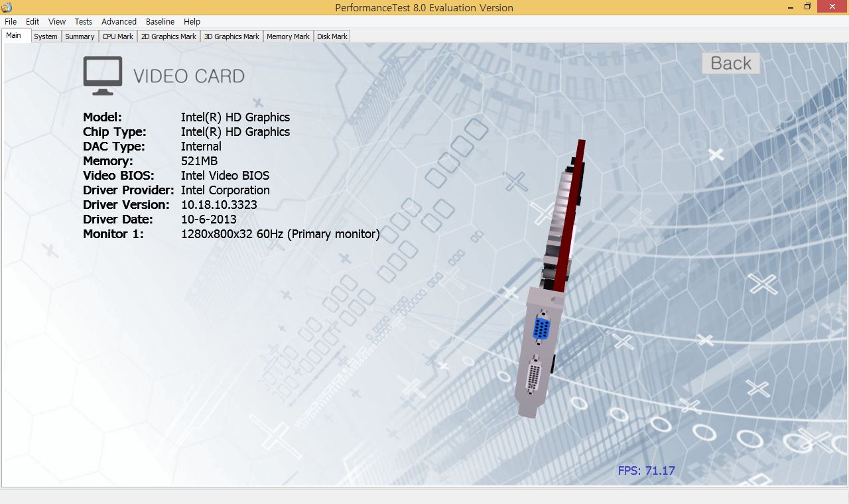This screenshot has height=504, width=849.
Task: Click the Chip Type value Intel(R) HD Graphics
Action: coord(235,132)
